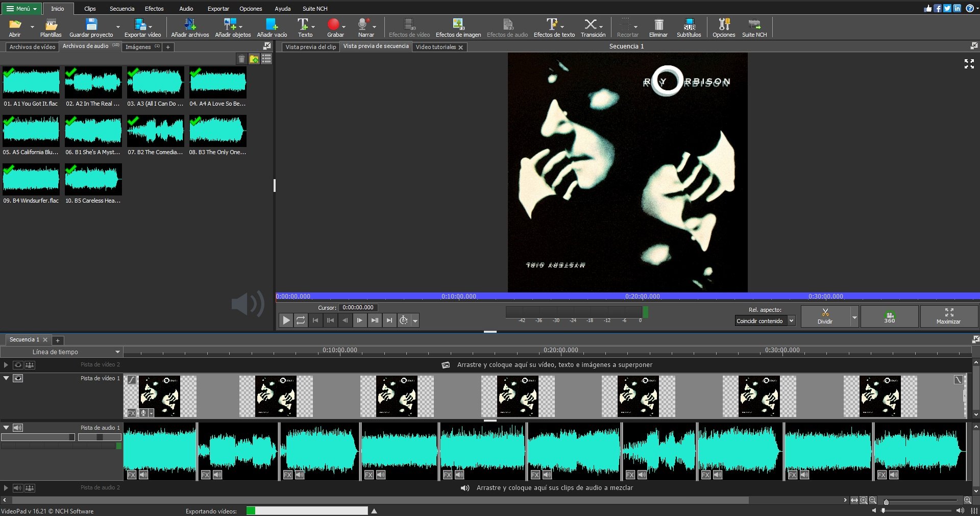
Task: Switch to Vista previa del clip tab
Action: tap(311, 47)
